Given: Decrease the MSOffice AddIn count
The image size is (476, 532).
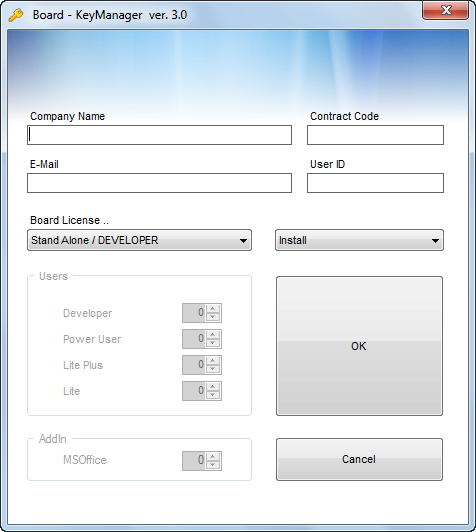Looking at the screenshot, I should (x=213, y=465).
